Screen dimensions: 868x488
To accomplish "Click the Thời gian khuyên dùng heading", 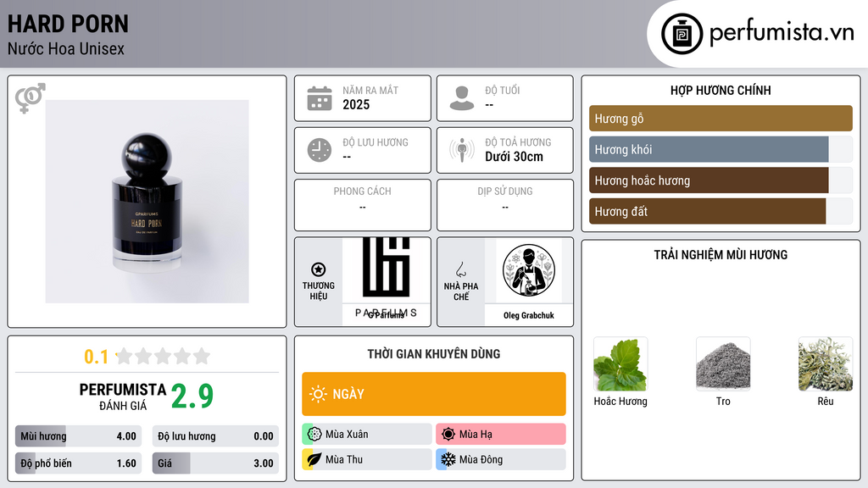I will click(x=434, y=354).
